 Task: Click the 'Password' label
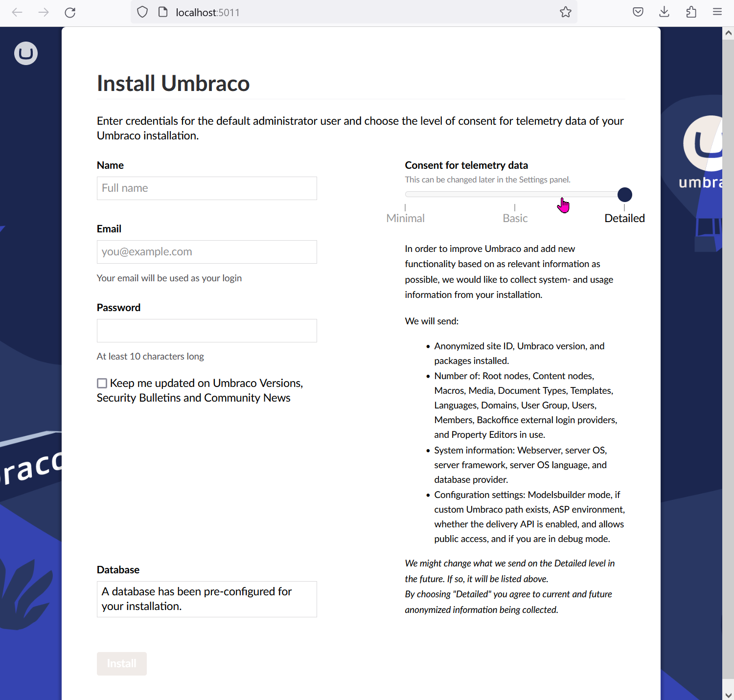(x=118, y=308)
